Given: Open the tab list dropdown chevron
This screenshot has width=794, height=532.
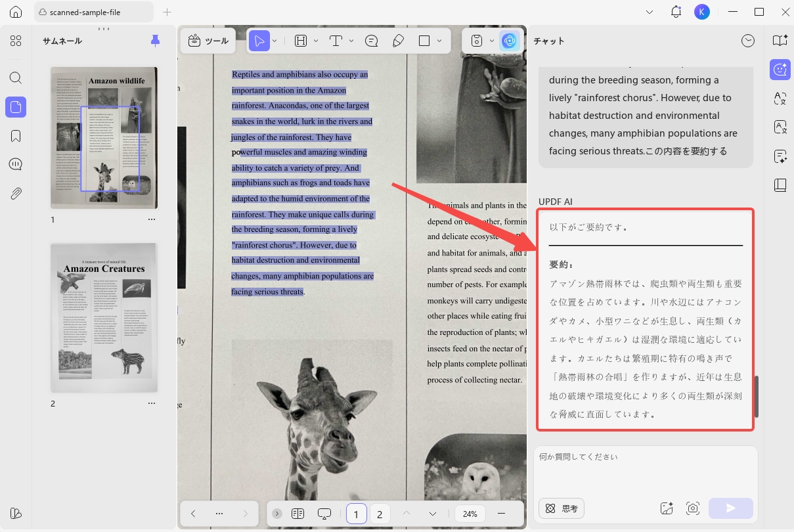Looking at the screenshot, I should (x=650, y=12).
